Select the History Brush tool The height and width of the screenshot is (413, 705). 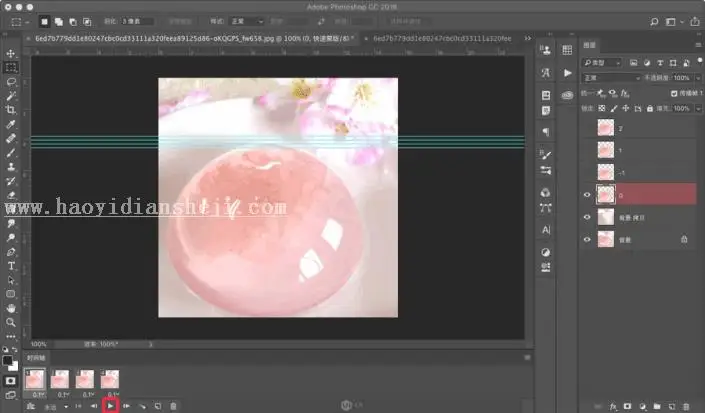click(11, 181)
